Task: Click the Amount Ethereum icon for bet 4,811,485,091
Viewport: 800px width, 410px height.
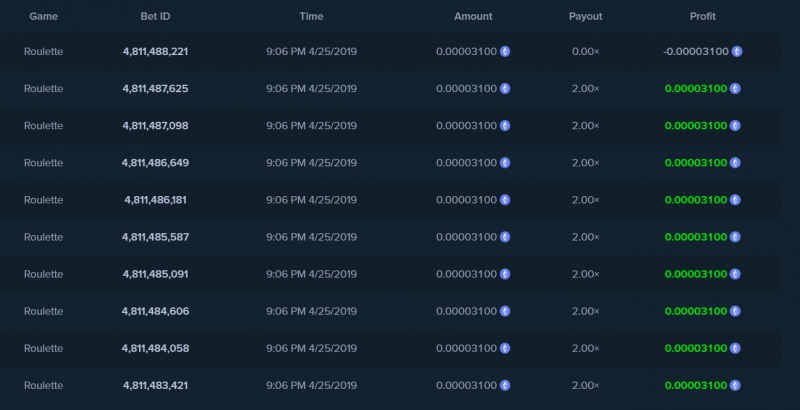Action: [x=505, y=274]
